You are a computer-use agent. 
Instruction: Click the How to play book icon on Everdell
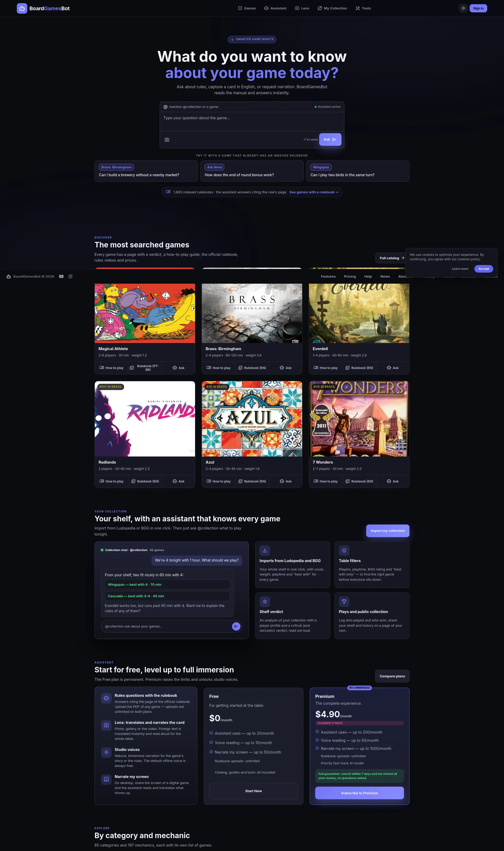click(316, 368)
